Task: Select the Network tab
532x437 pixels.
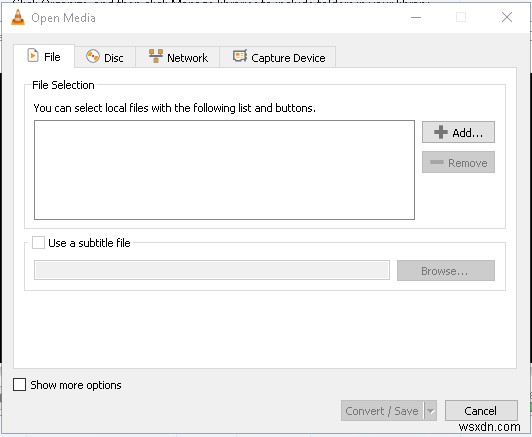Action: point(178,57)
